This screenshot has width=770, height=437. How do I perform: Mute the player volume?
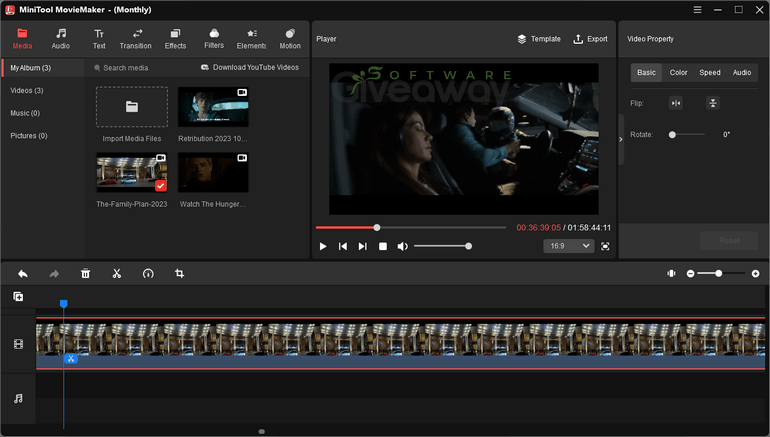pyautogui.click(x=402, y=246)
